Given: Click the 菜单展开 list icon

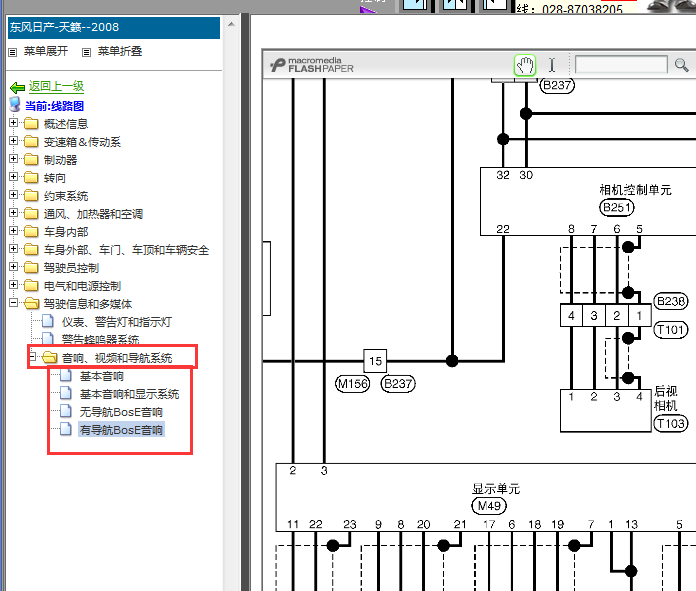Looking at the screenshot, I should coord(13,52).
